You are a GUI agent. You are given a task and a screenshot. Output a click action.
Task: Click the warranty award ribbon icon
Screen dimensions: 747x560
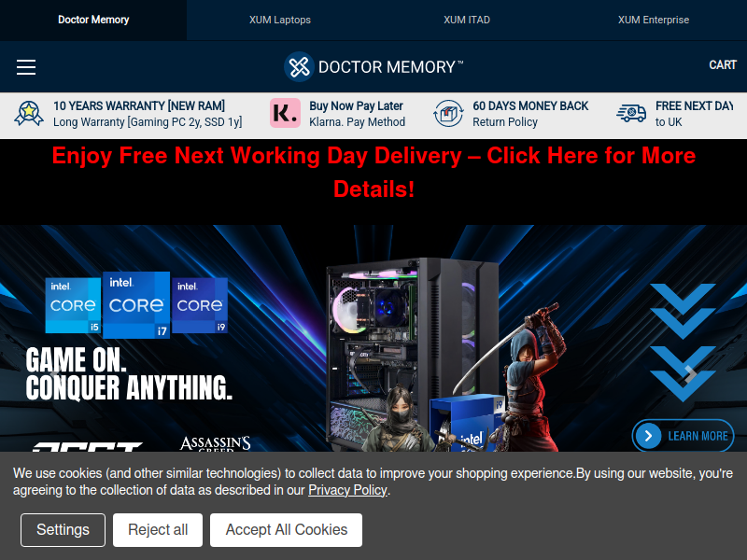[29, 113]
